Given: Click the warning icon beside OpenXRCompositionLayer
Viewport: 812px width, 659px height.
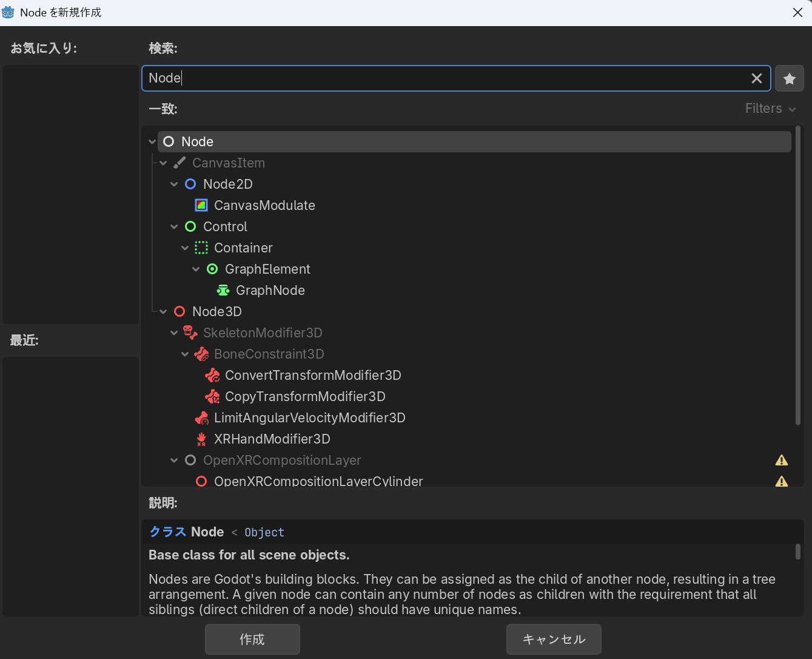Looking at the screenshot, I should (x=782, y=460).
